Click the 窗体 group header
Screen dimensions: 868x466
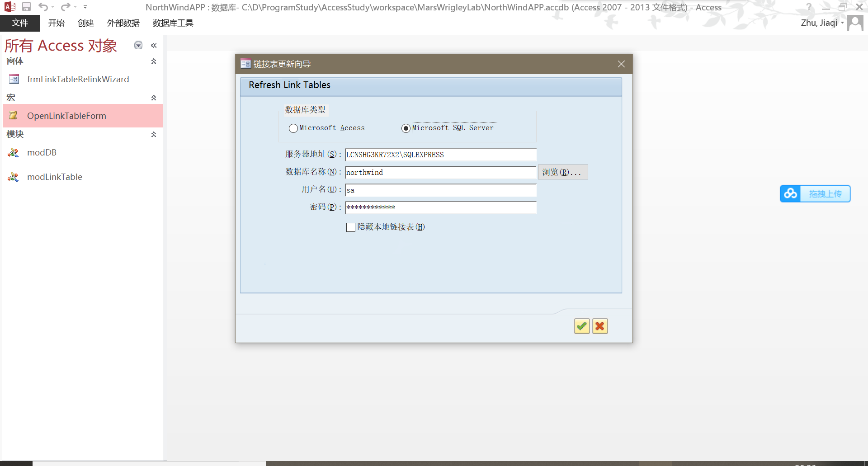[x=15, y=61]
